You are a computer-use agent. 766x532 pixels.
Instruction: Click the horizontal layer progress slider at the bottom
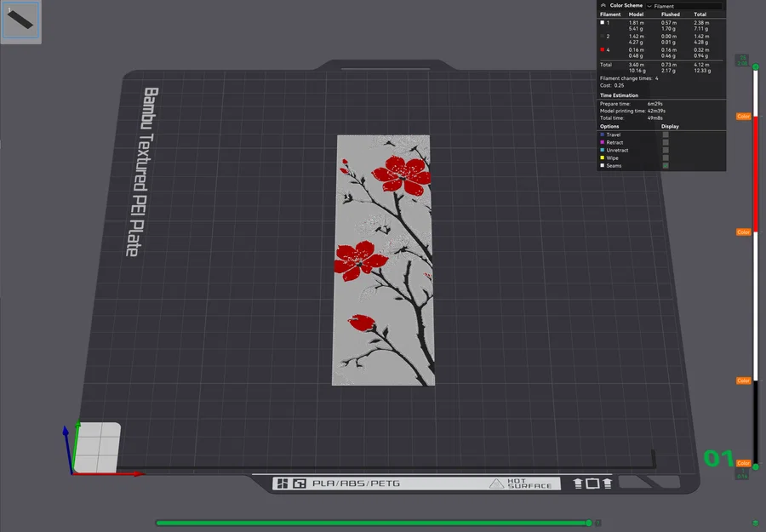tap(374, 523)
